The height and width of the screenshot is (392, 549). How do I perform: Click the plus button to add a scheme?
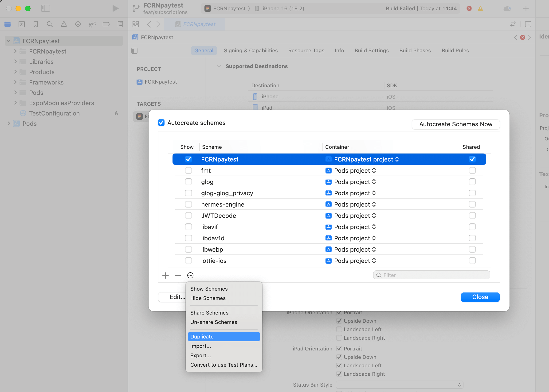coord(165,275)
